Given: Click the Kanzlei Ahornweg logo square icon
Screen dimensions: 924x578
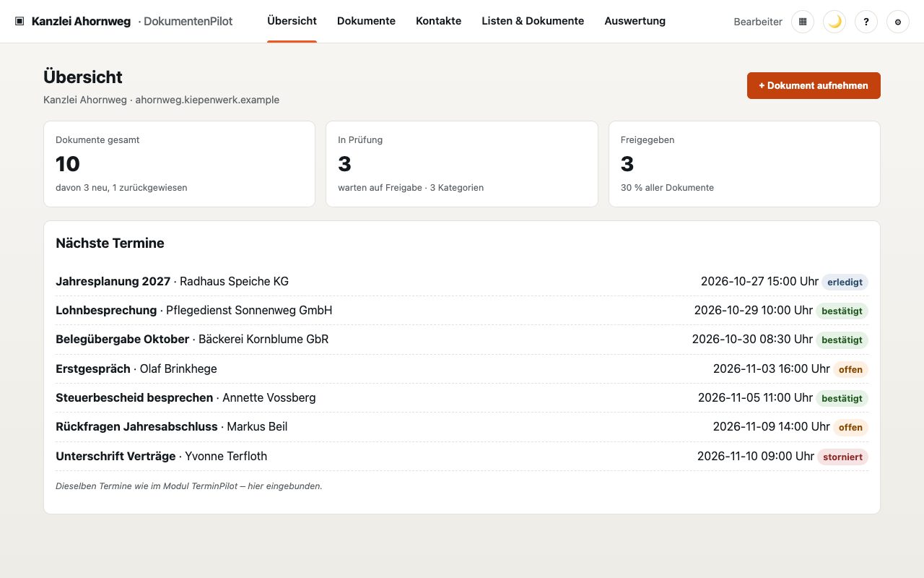Looking at the screenshot, I should coord(19,22).
